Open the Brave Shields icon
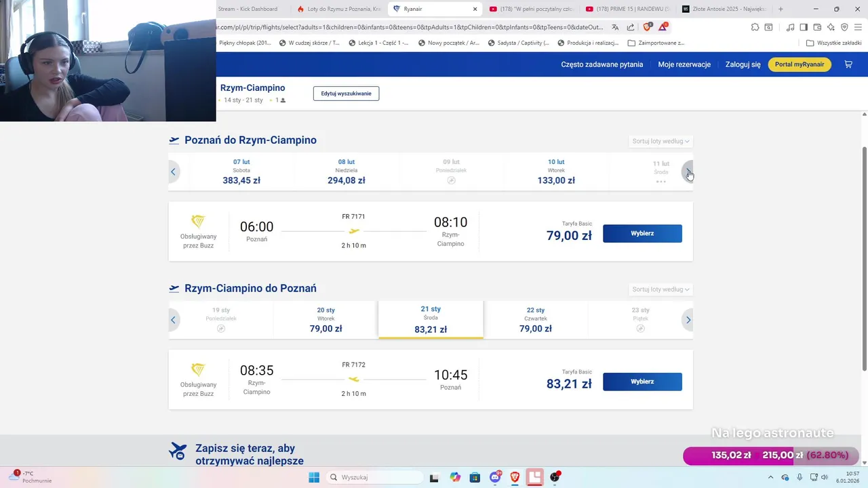 click(x=647, y=27)
